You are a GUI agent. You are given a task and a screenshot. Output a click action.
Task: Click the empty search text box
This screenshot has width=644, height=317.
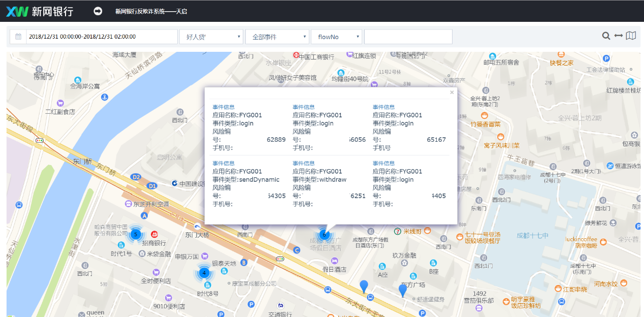click(408, 37)
